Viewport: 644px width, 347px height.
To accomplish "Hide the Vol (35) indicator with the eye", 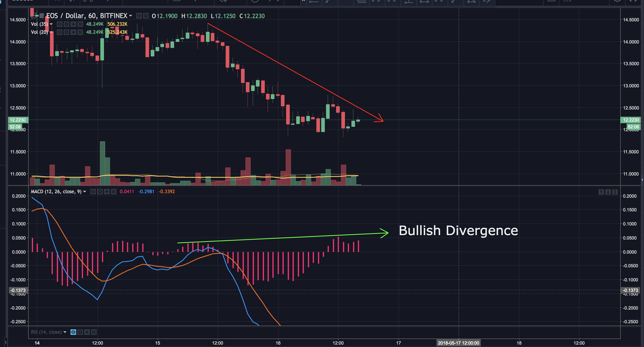I will point(59,24).
